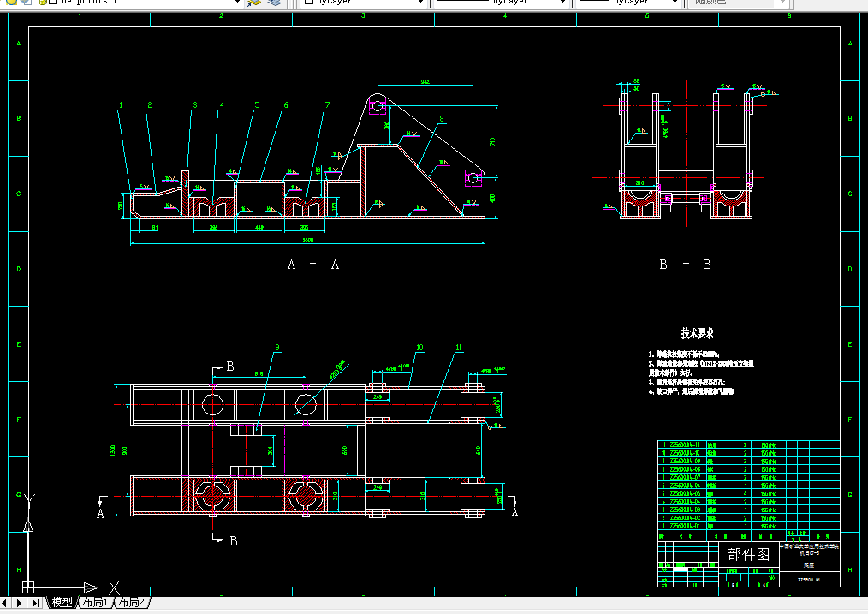The height and width of the screenshot is (614, 868).
Task: Open the 随颜色 plot style dropdown
Action: click(x=782, y=3)
